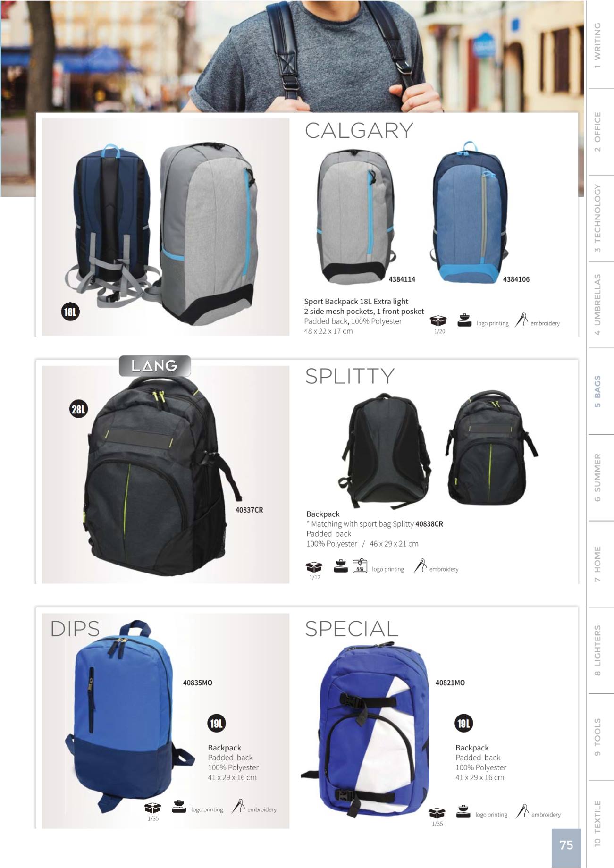This screenshot has width=614, height=868.
Task: Click the product code 40838CR reference
Action: (x=429, y=524)
